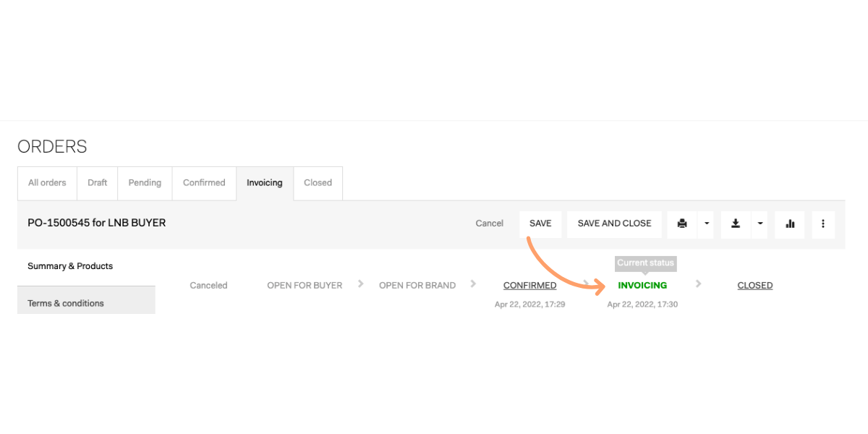868x434 pixels.
Task: Switch to the All orders tab
Action: 47,183
